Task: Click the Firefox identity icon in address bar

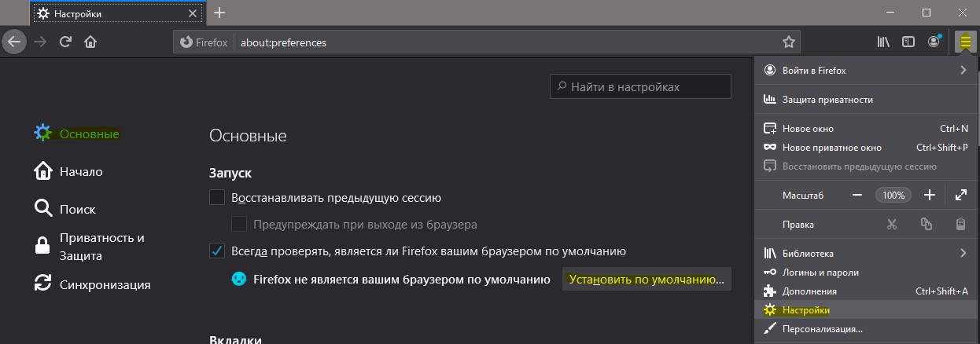Action: point(204,42)
